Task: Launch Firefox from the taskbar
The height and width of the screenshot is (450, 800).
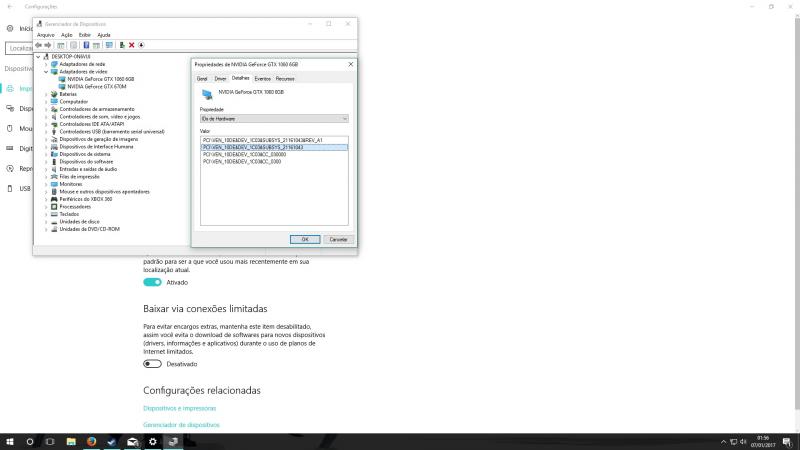Action: tap(91, 442)
